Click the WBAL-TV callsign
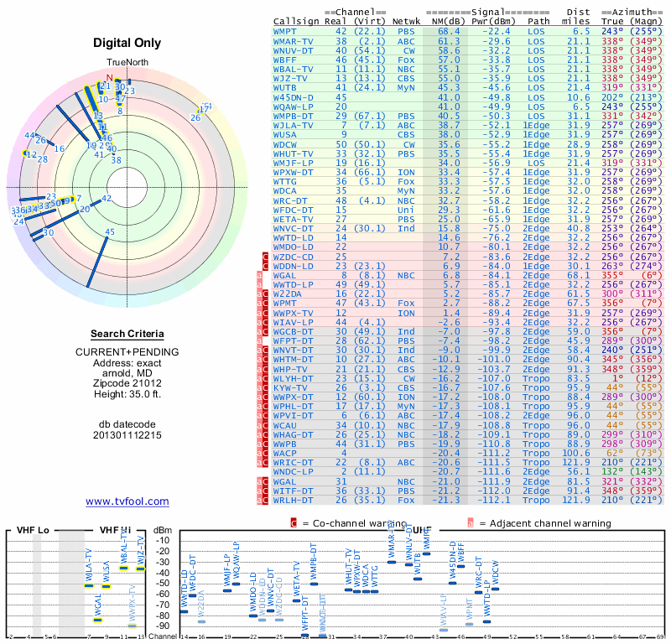671x644 pixels. click(x=293, y=70)
